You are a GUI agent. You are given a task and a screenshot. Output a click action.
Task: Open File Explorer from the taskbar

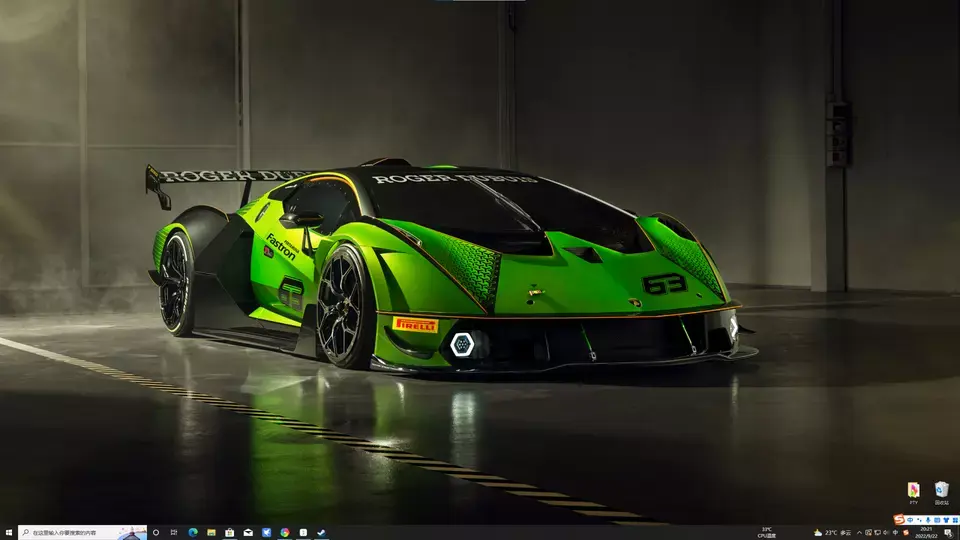click(x=211, y=533)
